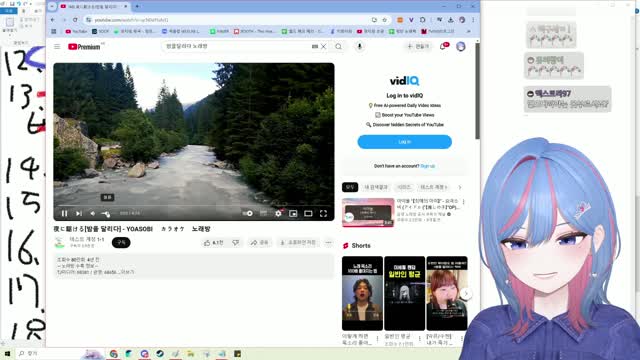The width and height of the screenshot is (640, 360).
Task: Show next category chips arrow
Action: point(460,187)
